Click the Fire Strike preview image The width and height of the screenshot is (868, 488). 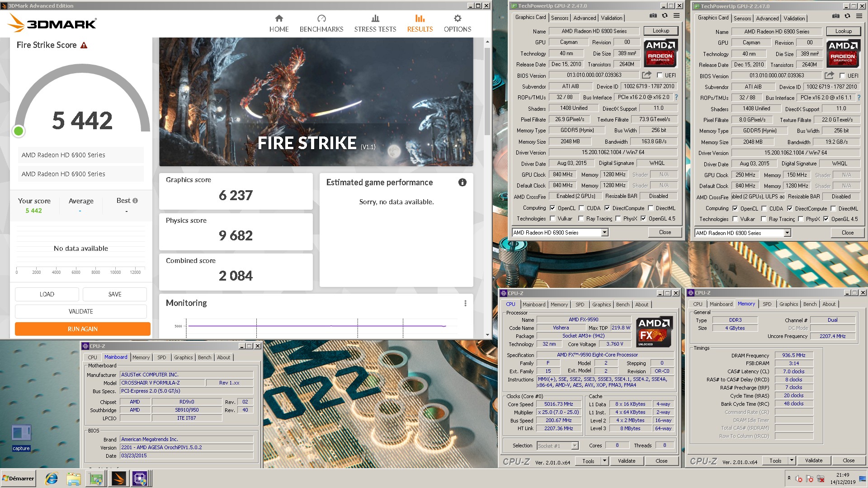pos(316,102)
